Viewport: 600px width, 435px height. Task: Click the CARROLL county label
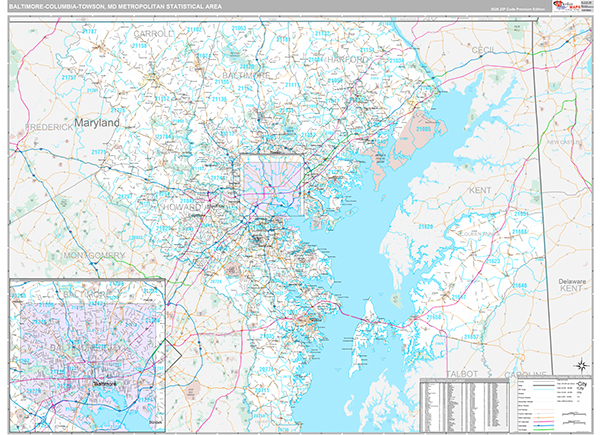click(x=155, y=33)
